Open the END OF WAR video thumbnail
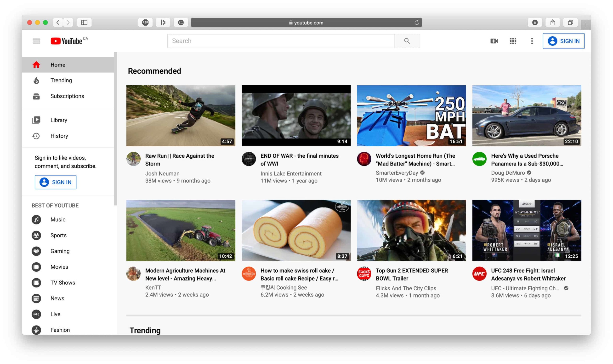The image size is (613, 364). [296, 116]
